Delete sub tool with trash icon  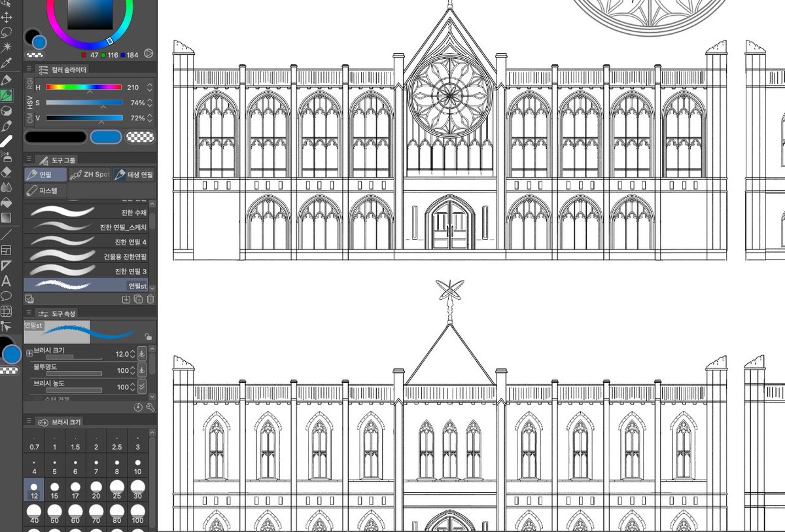[150, 299]
